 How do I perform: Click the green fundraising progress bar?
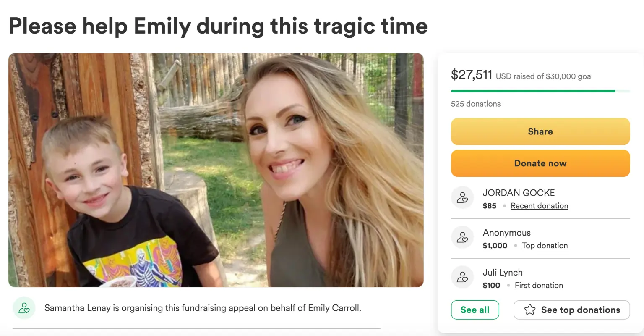point(533,91)
